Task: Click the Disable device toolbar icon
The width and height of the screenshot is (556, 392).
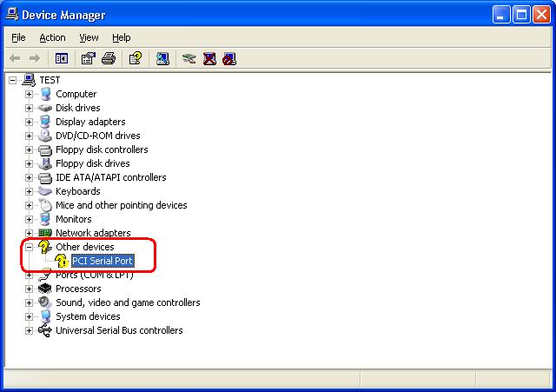Action: pyautogui.click(x=229, y=58)
